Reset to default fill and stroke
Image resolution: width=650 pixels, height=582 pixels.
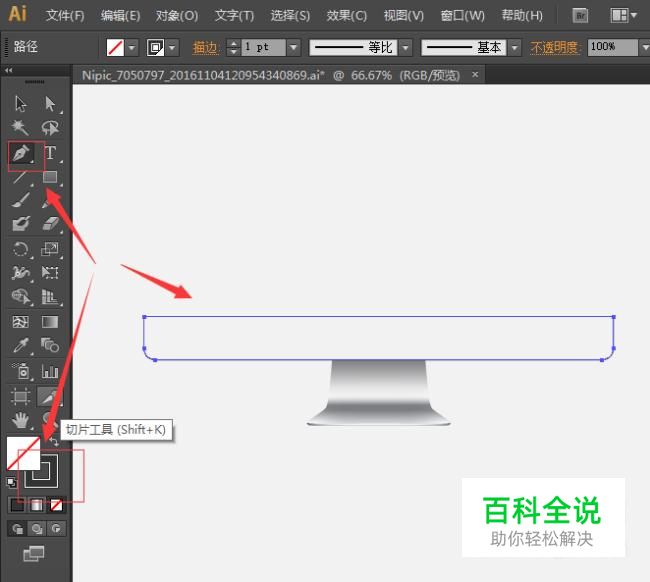point(11,483)
